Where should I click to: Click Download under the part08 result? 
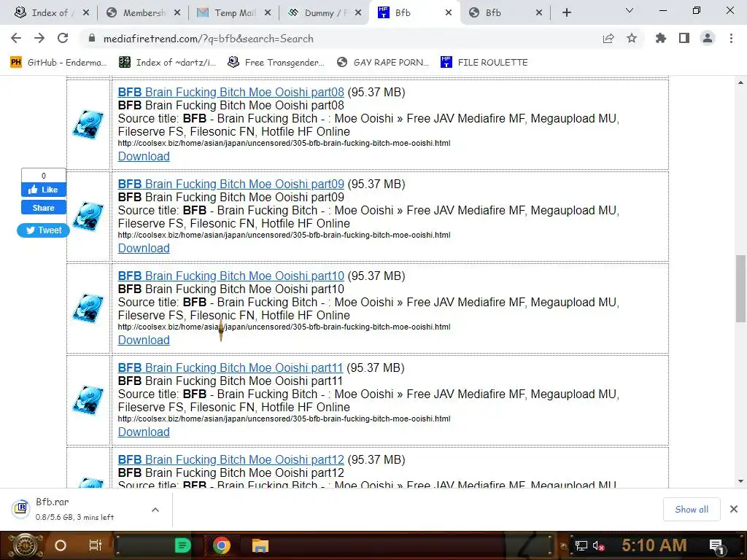(x=144, y=156)
